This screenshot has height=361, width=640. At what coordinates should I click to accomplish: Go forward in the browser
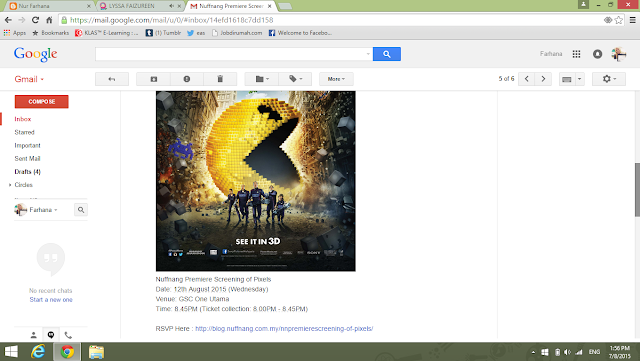pos(22,20)
